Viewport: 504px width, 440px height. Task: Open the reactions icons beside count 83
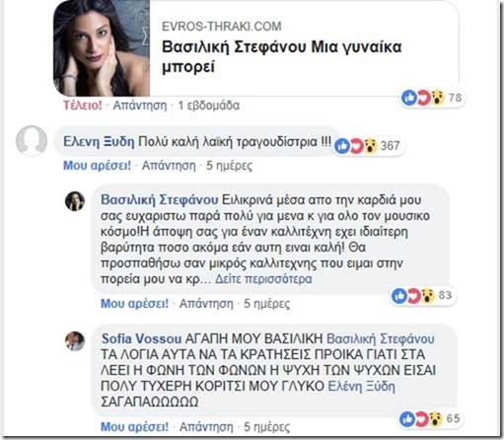point(413,295)
